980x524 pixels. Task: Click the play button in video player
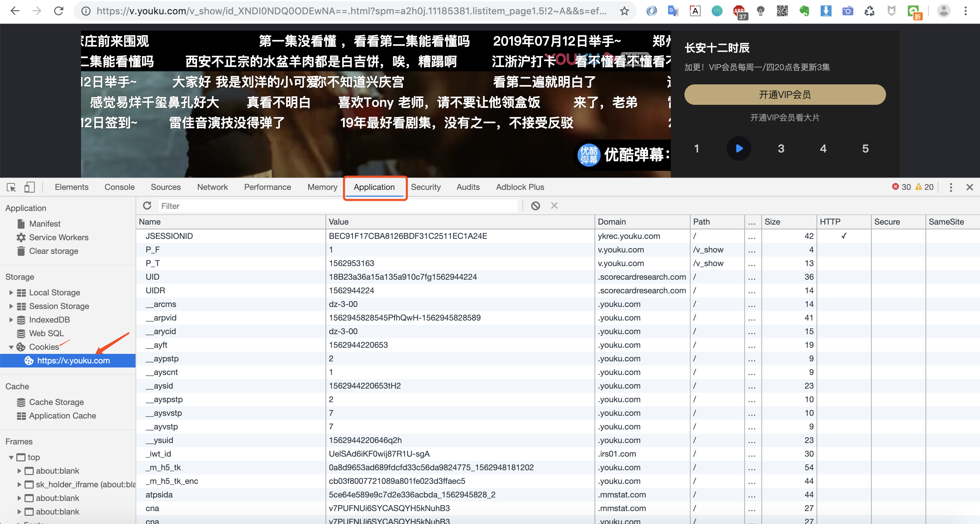739,148
